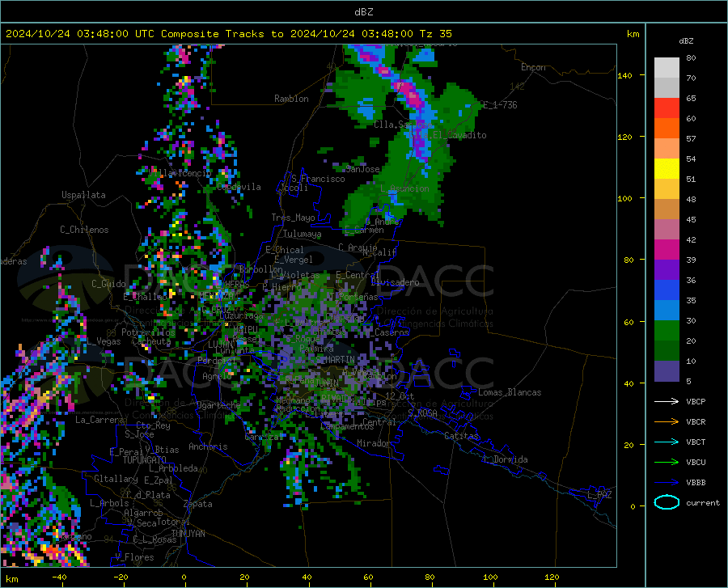The width and height of the screenshot is (728, 588).
Task: Select the light blue 30-35 dBZ swatch
Action: tap(667, 311)
